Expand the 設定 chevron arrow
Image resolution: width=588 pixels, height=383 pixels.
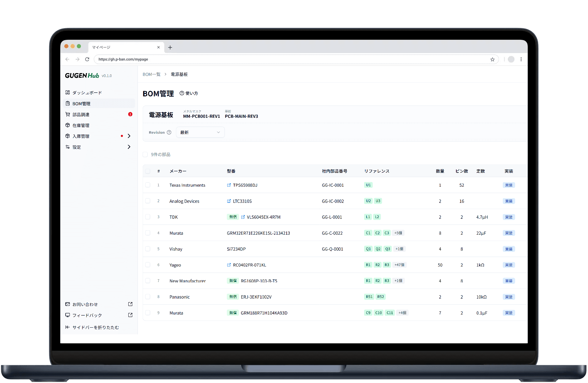[129, 147]
